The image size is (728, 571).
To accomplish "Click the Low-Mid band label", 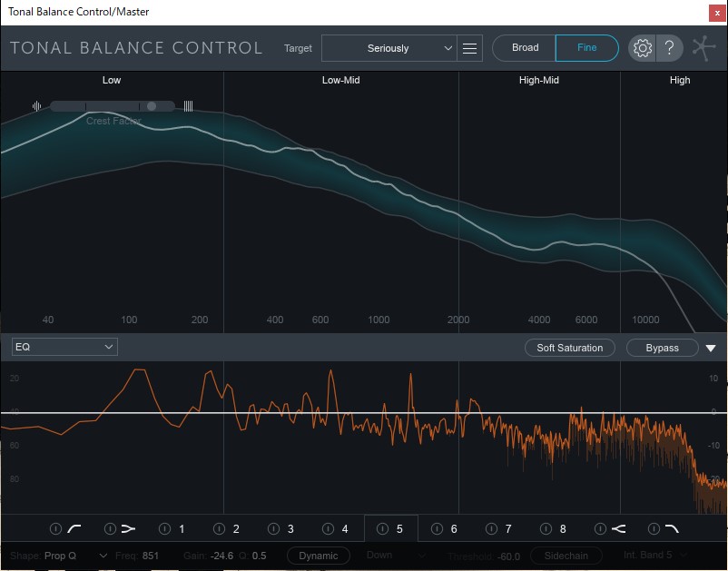I will [340, 80].
